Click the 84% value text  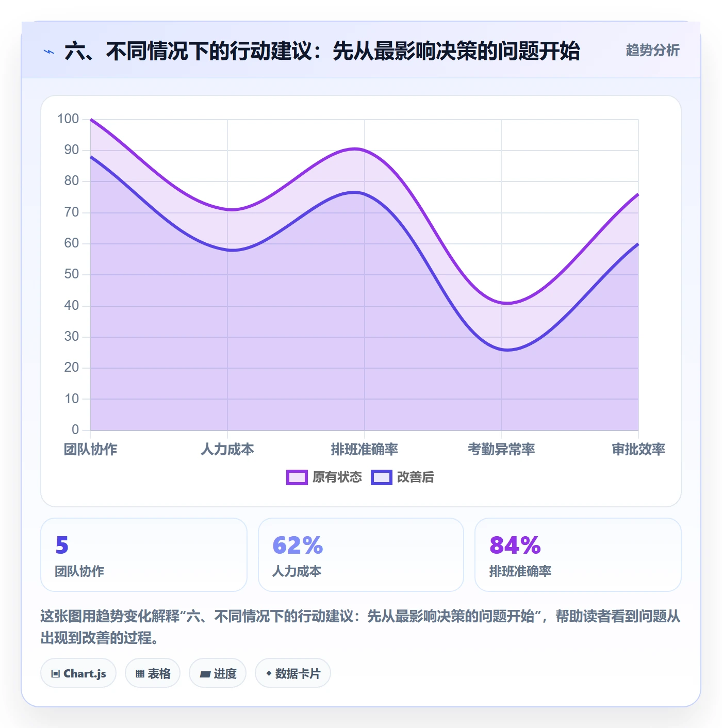[x=515, y=545]
